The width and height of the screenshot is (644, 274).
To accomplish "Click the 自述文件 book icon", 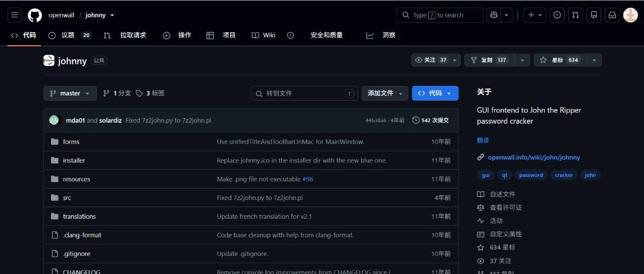I will (x=480, y=194).
